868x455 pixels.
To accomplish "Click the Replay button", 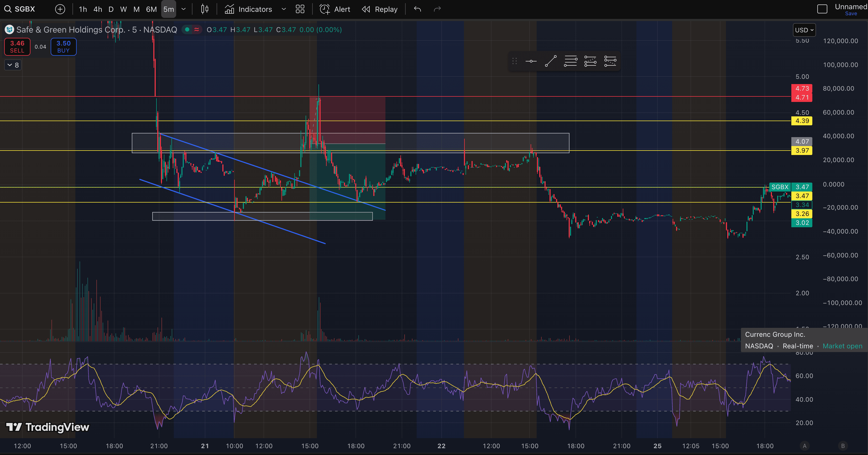I will tap(380, 9).
